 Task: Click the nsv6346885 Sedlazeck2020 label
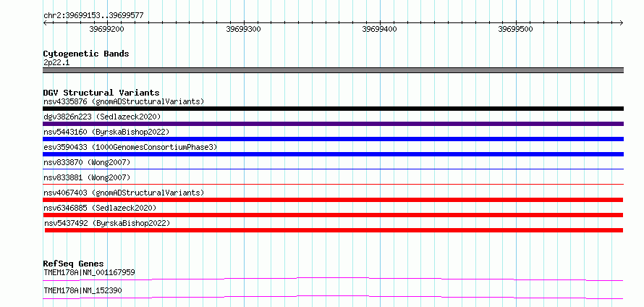click(100, 208)
